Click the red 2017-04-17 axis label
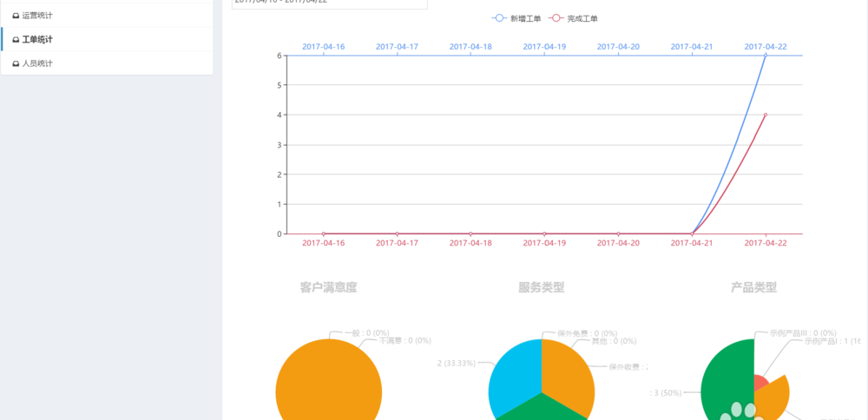The image size is (868, 420). click(x=397, y=243)
